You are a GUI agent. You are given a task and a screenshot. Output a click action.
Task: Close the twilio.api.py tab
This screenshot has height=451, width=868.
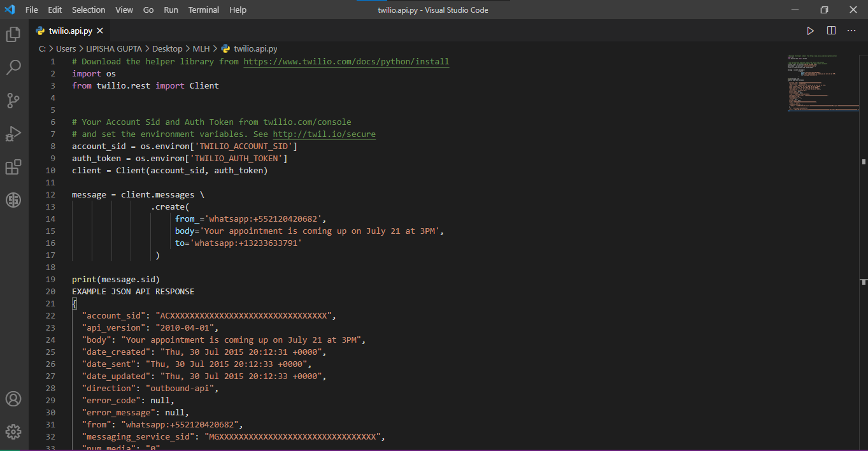pyautogui.click(x=100, y=31)
